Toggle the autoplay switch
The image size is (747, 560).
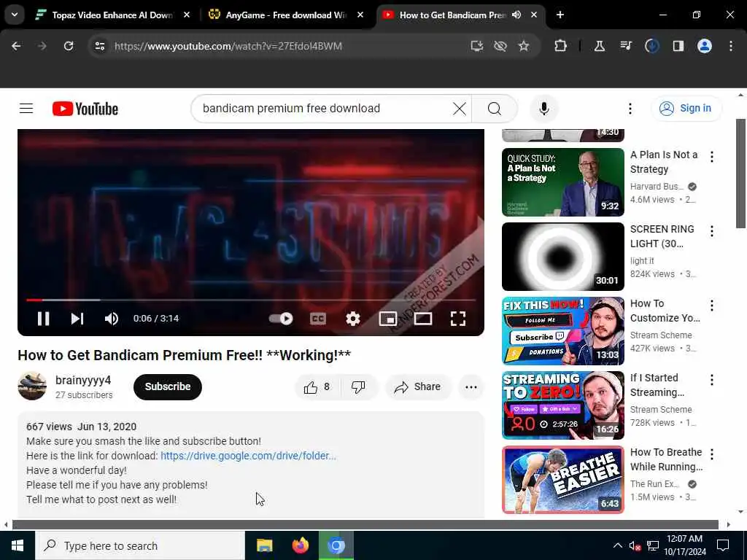(281, 319)
